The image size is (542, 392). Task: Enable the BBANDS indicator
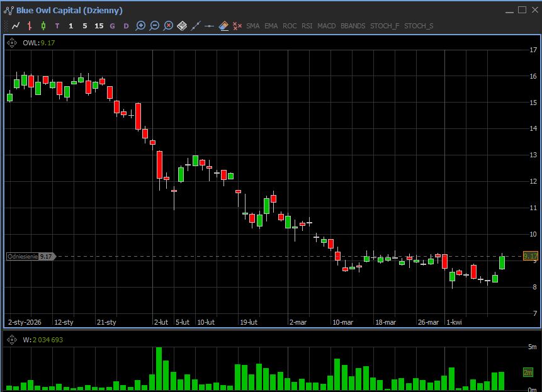coord(353,26)
